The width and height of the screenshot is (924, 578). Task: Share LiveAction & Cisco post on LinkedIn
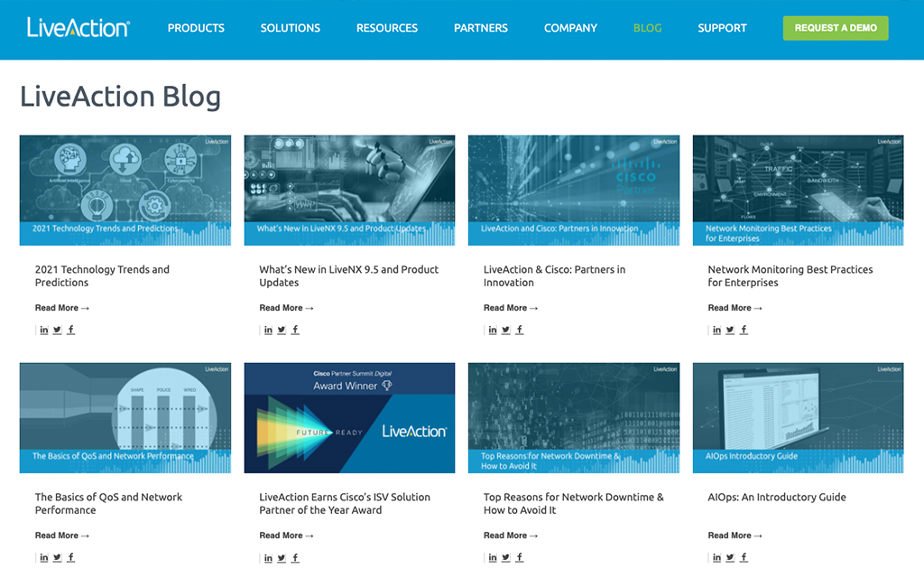pyautogui.click(x=493, y=330)
